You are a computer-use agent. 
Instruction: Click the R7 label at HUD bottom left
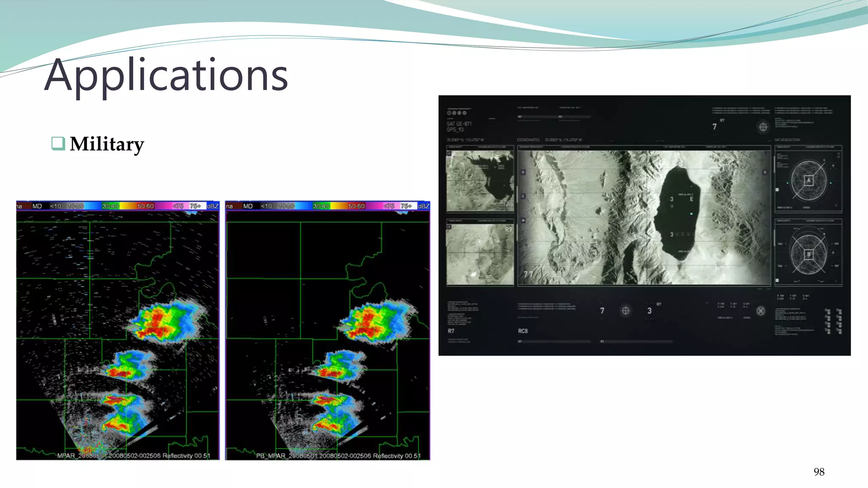(451, 331)
